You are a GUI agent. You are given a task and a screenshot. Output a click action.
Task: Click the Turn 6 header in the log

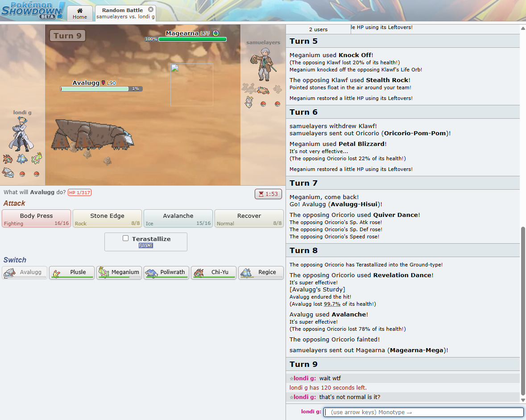click(x=403, y=112)
